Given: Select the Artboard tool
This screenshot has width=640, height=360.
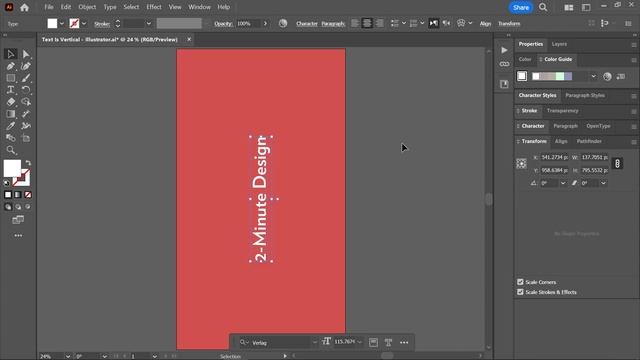Looking at the screenshot, I should coord(26,138).
